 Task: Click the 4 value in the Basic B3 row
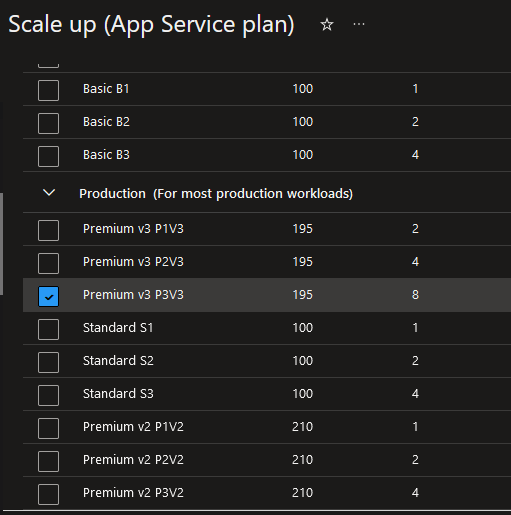pos(415,155)
